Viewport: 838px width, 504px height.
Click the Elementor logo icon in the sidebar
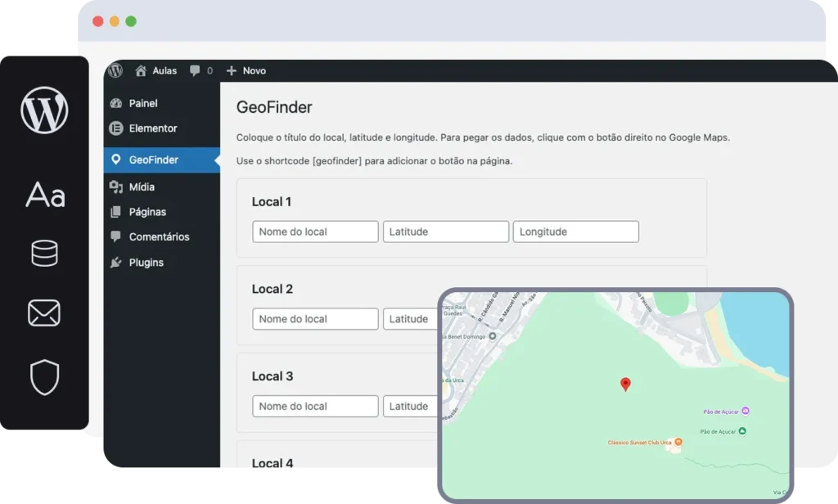tap(116, 128)
